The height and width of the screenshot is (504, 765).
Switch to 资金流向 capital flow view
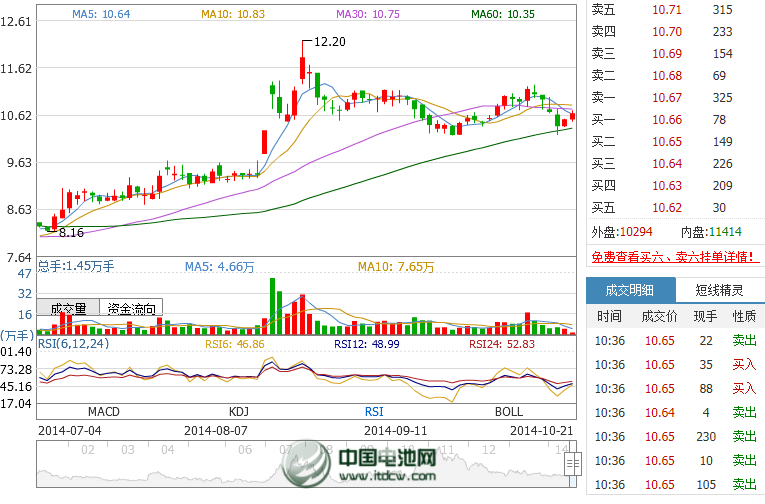coord(132,309)
